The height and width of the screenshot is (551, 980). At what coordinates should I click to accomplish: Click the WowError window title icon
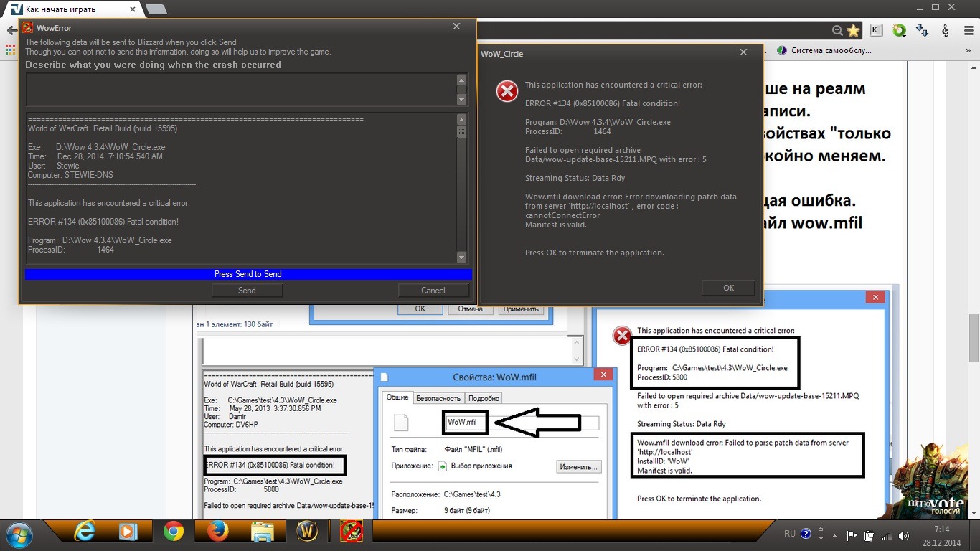point(27,28)
